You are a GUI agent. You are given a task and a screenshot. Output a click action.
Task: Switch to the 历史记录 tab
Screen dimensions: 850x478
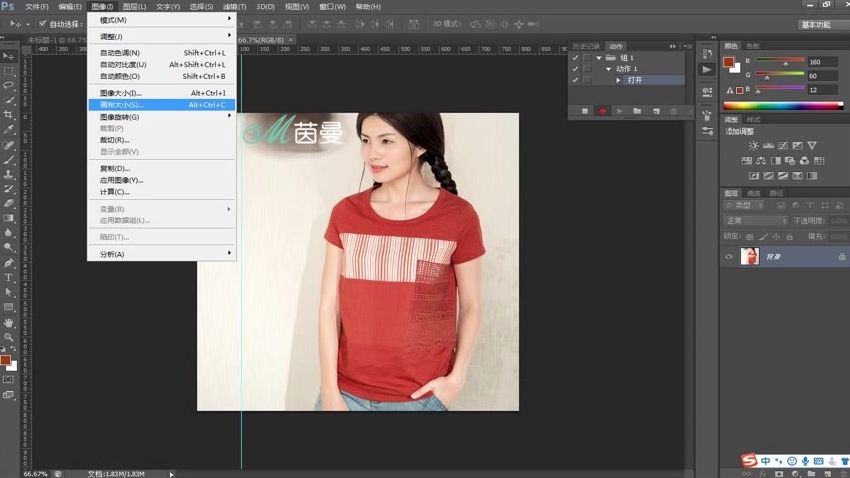587,46
